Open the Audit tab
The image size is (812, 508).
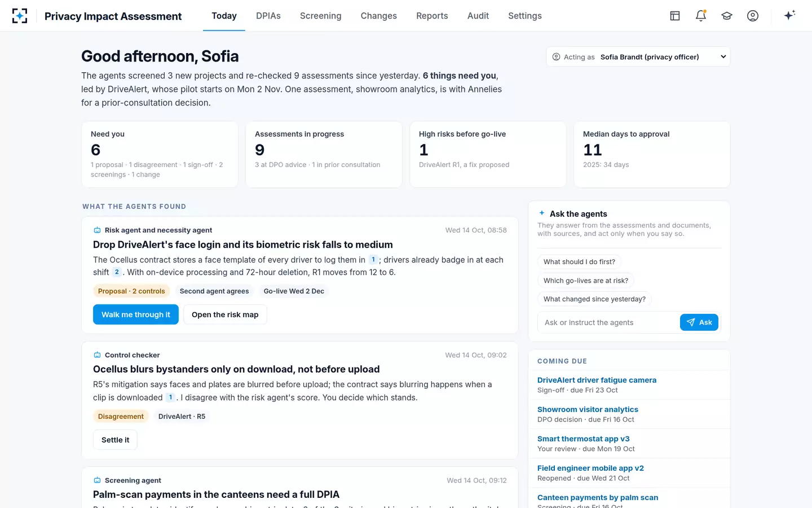click(478, 16)
